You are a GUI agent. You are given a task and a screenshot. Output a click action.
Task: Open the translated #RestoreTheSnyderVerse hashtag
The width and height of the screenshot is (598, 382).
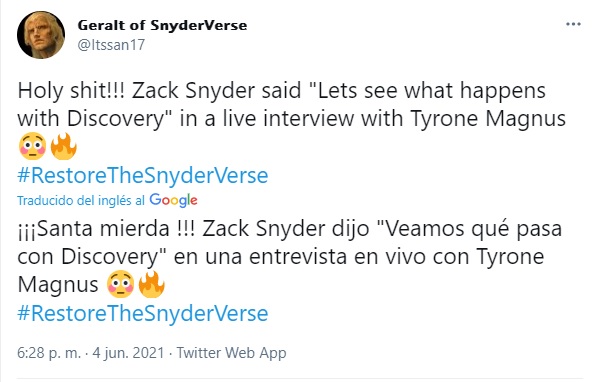click(x=143, y=313)
